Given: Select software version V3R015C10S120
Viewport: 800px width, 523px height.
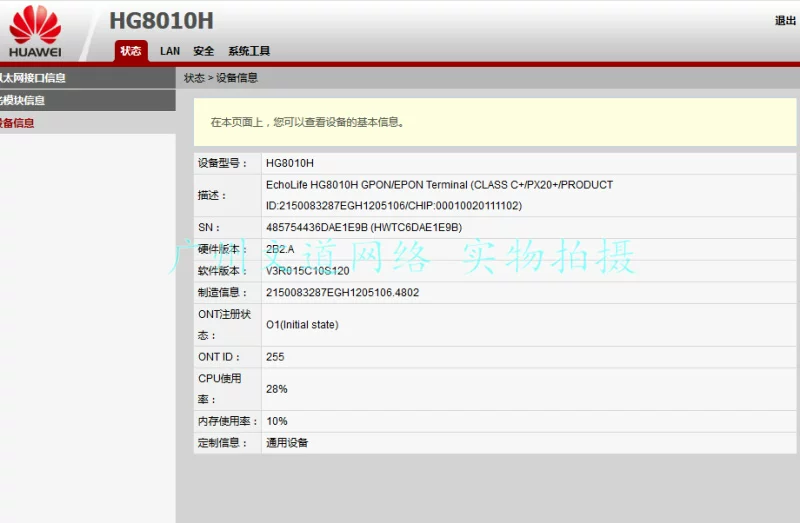Looking at the screenshot, I should pyautogui.click(x=308, y=271).
